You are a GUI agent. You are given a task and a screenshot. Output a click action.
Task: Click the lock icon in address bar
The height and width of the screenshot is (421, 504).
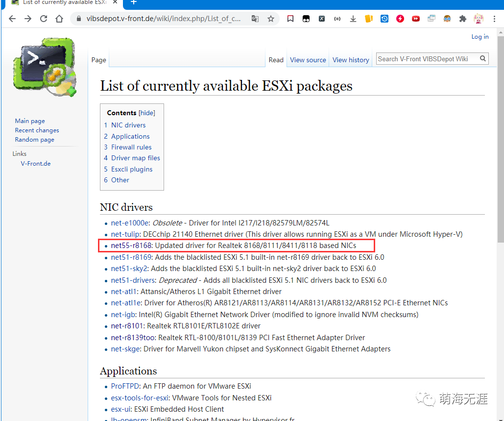(79, 19)
